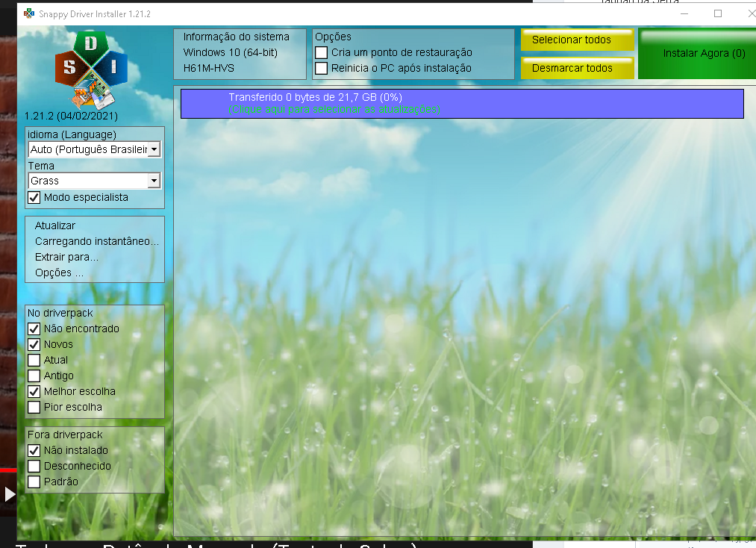The height and width of the screenshot is (548, 756).
Task: Click the 'Selecionar todos' button
Action: pos(577,40)
